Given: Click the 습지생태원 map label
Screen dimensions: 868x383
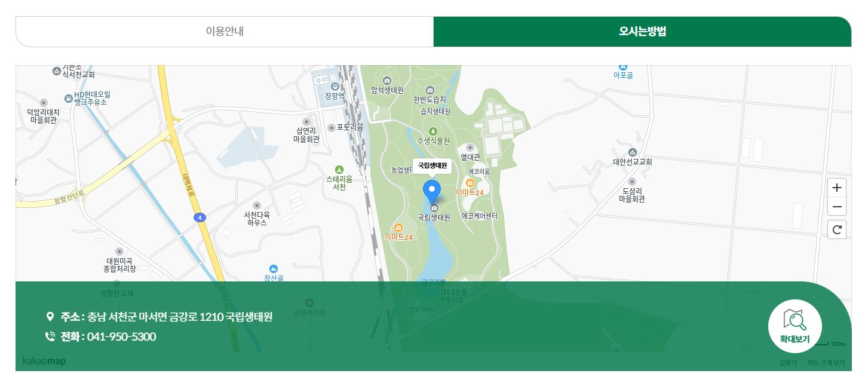Looking at the screenshot, I should pyautogui.click(x=435, y=111).
